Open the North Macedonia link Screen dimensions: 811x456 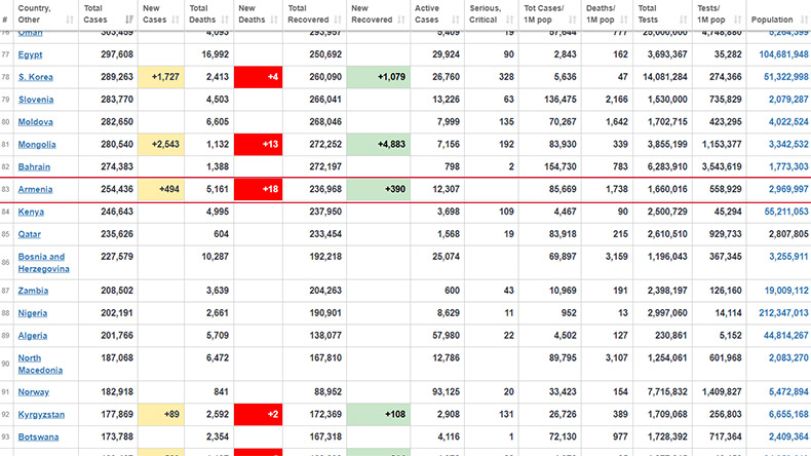pos(40,364)
